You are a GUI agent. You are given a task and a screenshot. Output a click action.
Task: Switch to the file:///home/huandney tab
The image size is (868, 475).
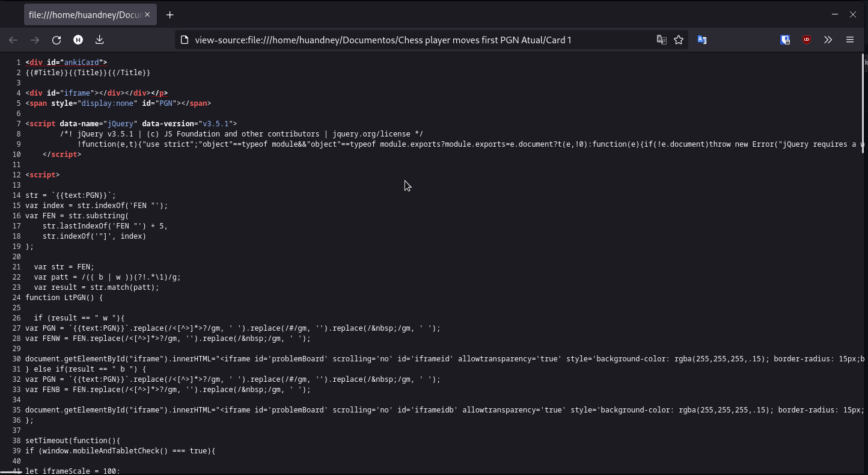tap(84, 14)
